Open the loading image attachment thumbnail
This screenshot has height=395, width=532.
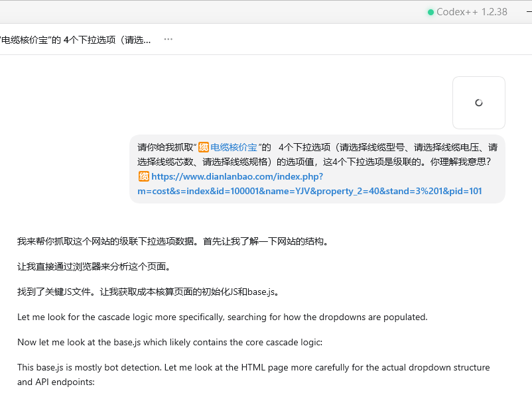[x=479, y=103]
